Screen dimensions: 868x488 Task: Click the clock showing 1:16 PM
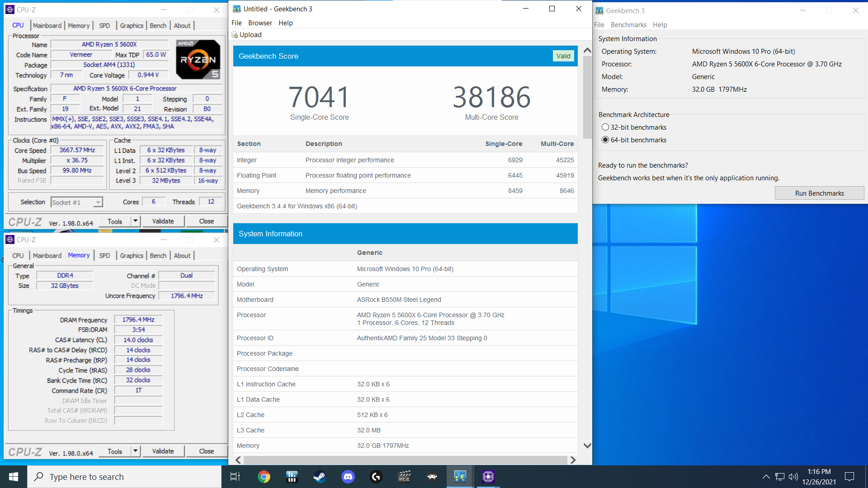click(819, 472)
